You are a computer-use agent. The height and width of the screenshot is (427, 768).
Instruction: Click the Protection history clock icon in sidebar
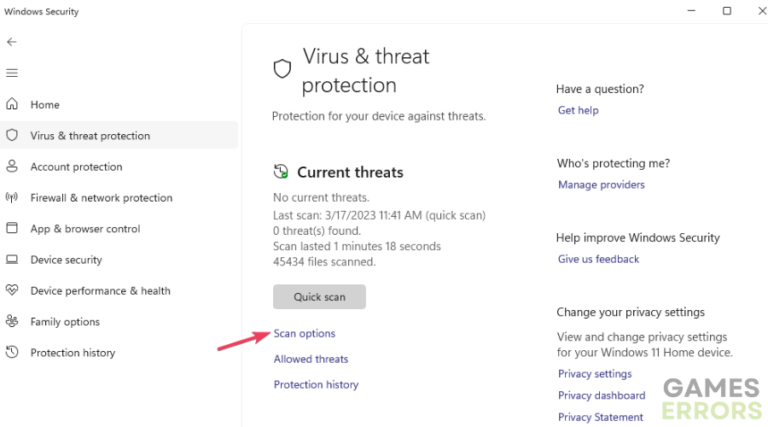12,353
